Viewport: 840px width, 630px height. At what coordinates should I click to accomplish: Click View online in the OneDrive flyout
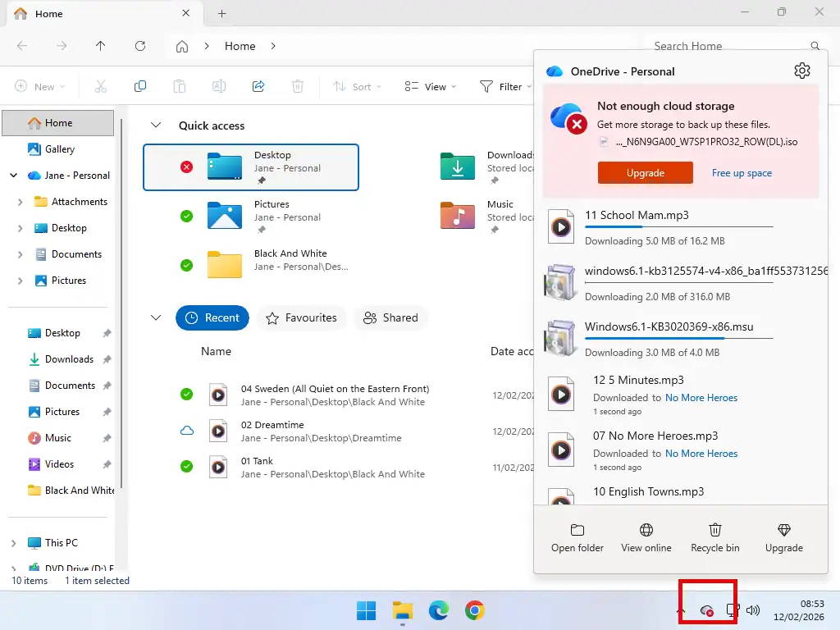pos(646,536)
